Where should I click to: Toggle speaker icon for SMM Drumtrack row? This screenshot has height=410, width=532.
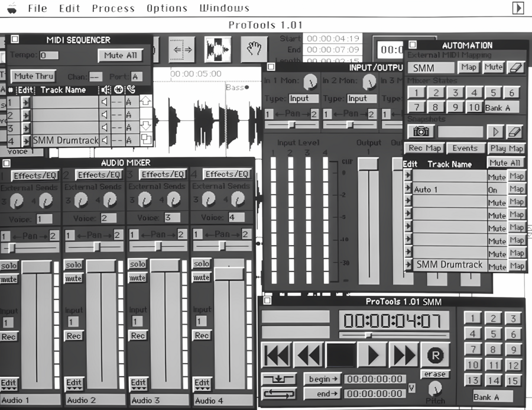105,140
